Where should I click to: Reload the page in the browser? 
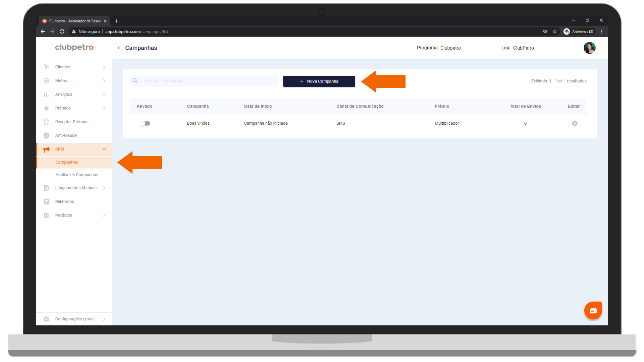[x=62, y=32]
